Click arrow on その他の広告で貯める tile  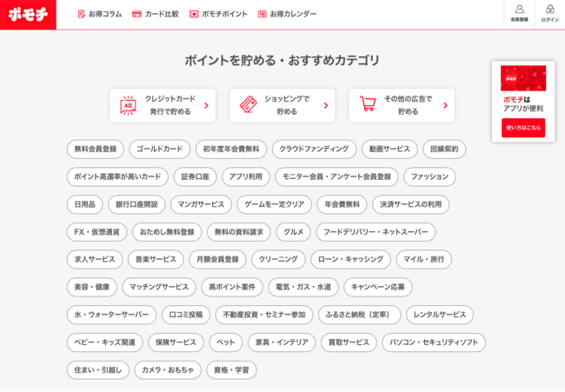coord(445,105)
